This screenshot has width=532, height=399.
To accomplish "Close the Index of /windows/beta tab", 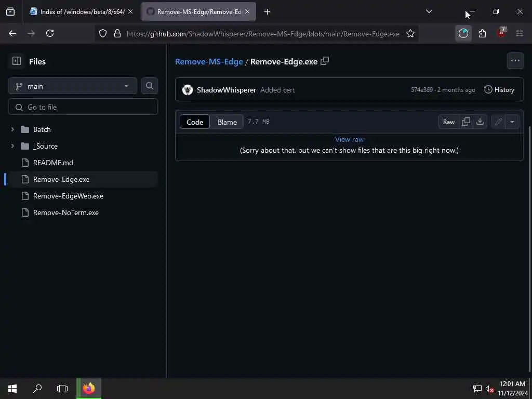I will tap(130, 11).
